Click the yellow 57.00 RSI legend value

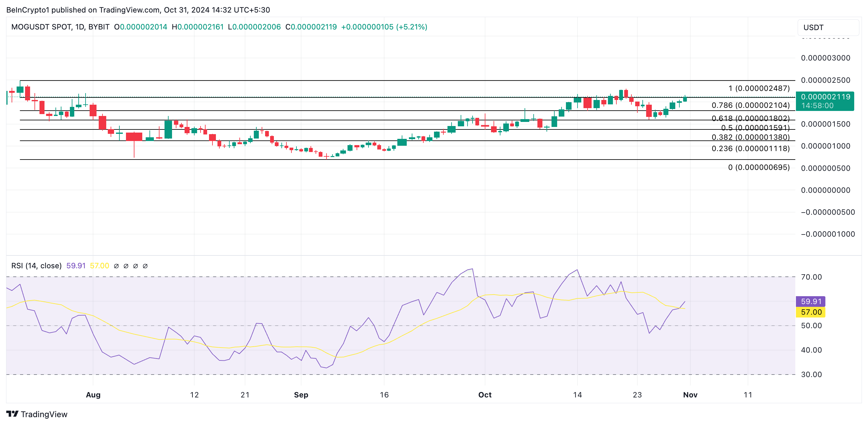pos(99,265)
